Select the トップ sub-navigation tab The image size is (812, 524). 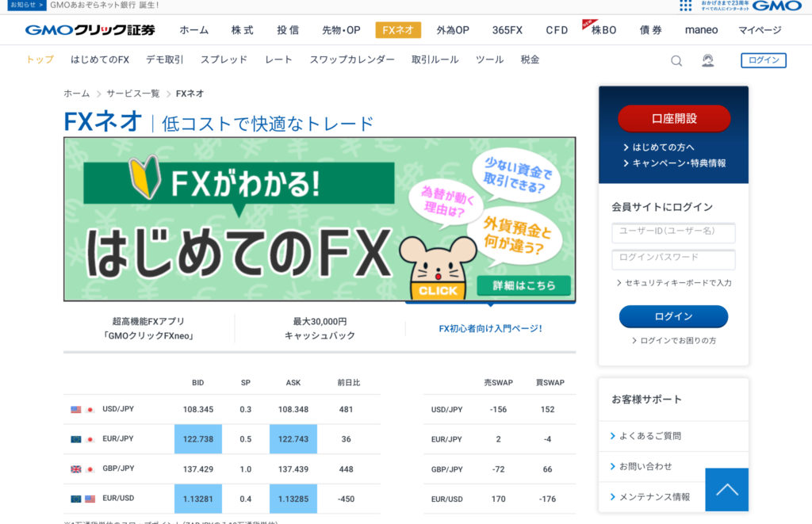coord(40,59)
